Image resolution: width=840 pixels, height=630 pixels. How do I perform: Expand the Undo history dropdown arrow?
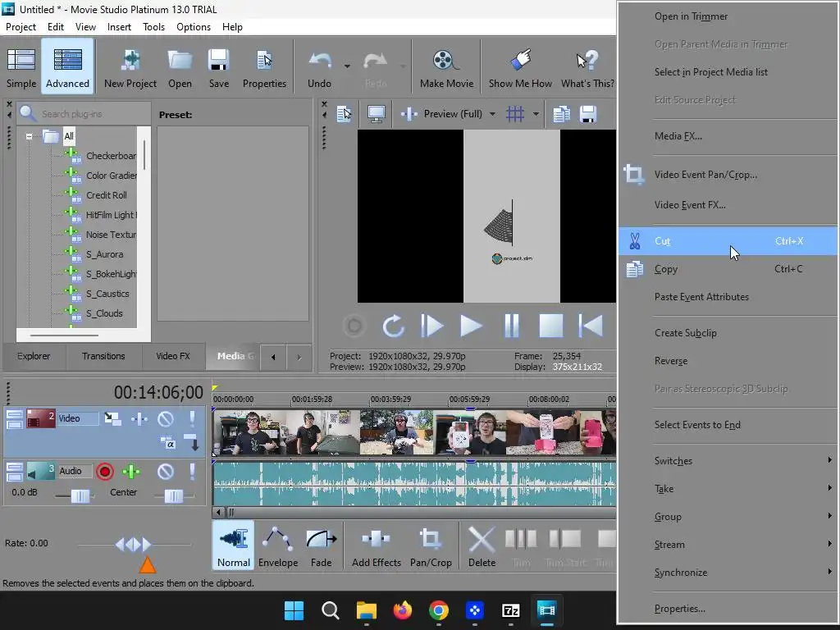coord(347,66)
